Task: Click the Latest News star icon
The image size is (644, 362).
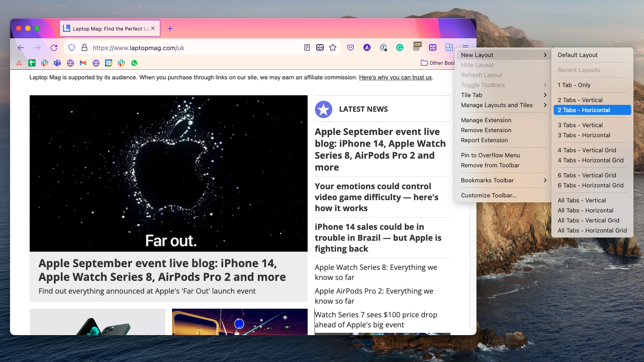Action: 324,109
